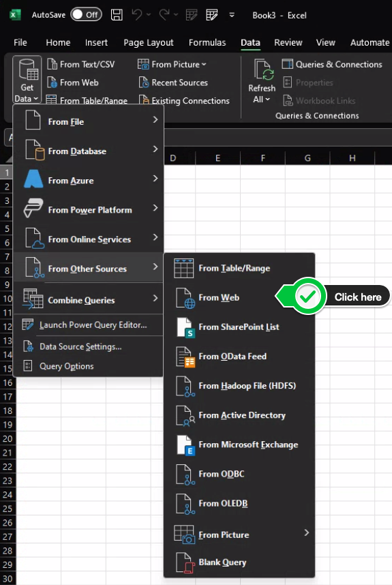Click the Combine Queries tables icon
Viewport: 392px width, 585px height.
point(33,299)
